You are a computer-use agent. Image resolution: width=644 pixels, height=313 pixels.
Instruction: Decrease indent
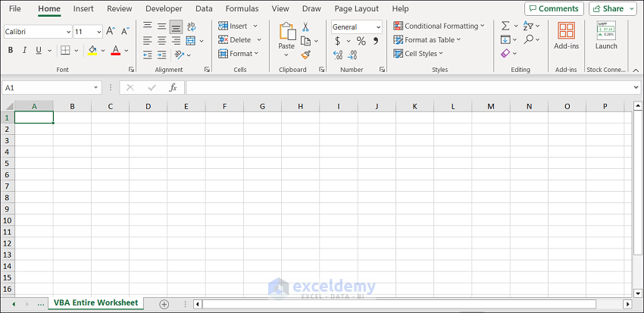tap(148, 55)
